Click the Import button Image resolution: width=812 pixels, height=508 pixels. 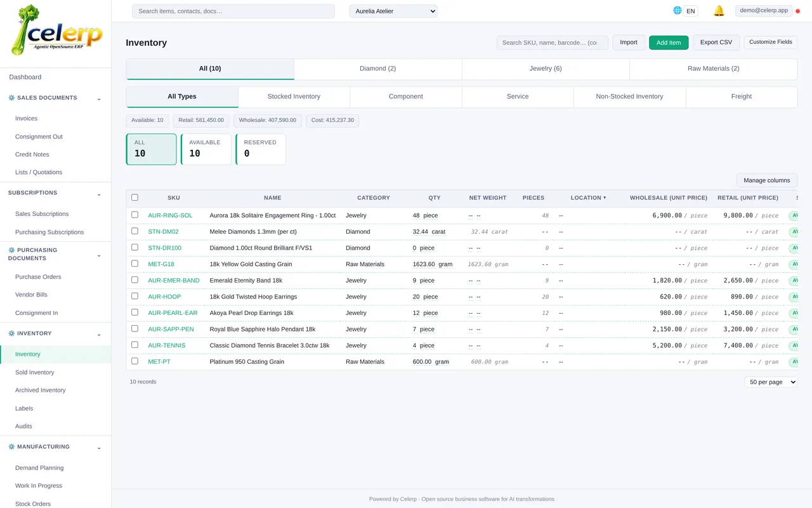coord(629,43)
